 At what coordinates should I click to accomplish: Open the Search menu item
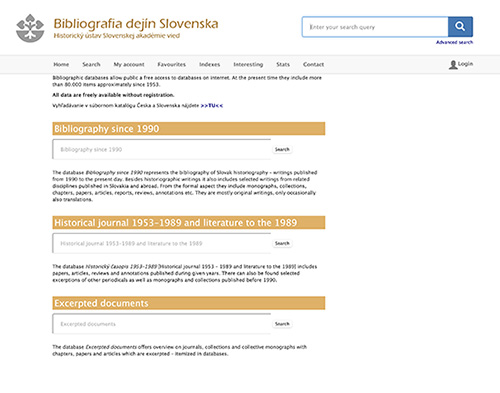click(91, 64)
